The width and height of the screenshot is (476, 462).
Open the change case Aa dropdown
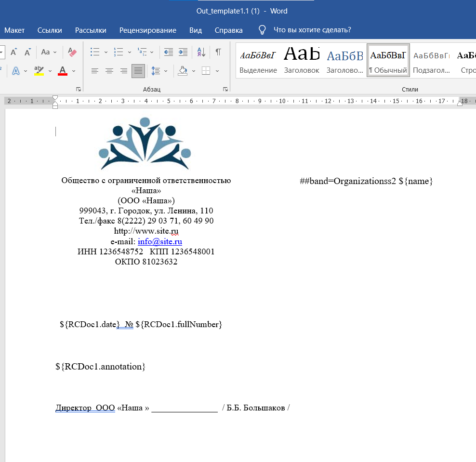tap(49, 52)
